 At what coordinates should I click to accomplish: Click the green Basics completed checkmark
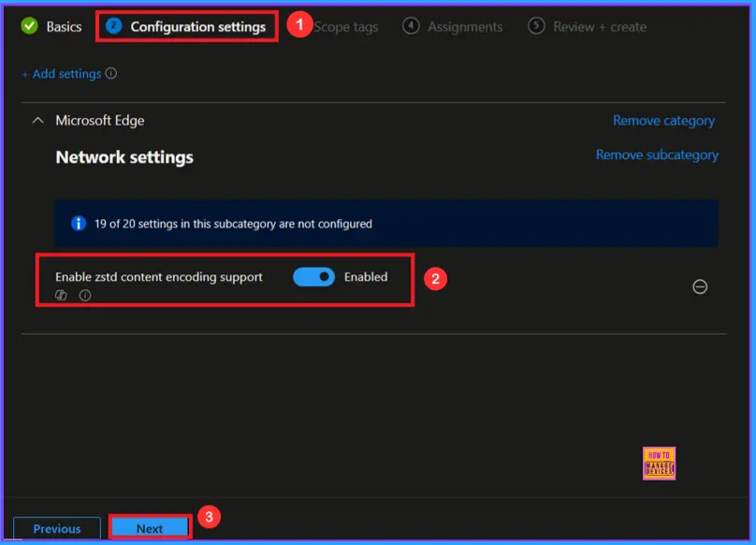point(29,26)
